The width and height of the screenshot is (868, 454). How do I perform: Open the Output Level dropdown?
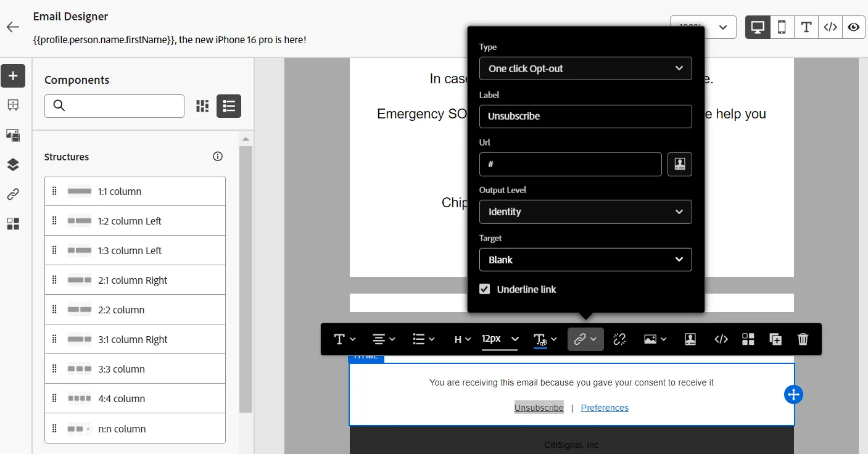(x=585, y=212)
